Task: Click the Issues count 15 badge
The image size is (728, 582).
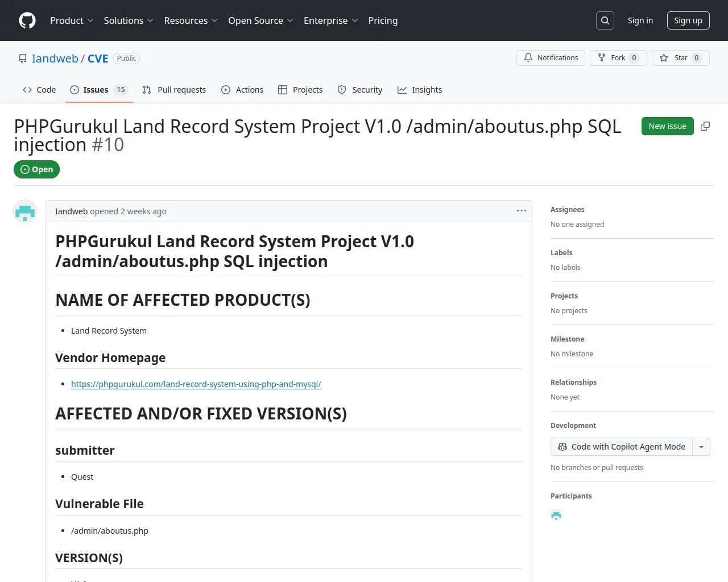Action: (121, 90)
